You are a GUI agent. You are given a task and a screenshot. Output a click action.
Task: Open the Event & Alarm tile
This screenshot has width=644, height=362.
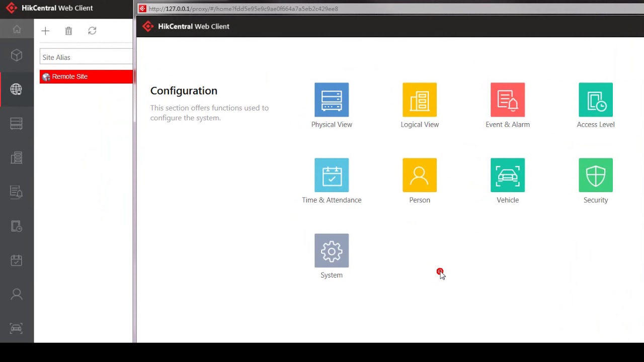pos(508,100)
